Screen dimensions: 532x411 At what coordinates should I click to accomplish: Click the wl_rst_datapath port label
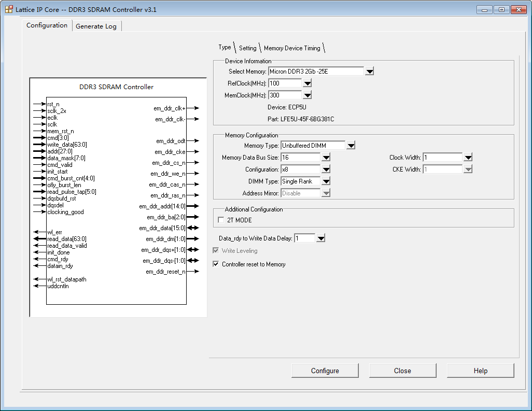click(x=67, y=279)
